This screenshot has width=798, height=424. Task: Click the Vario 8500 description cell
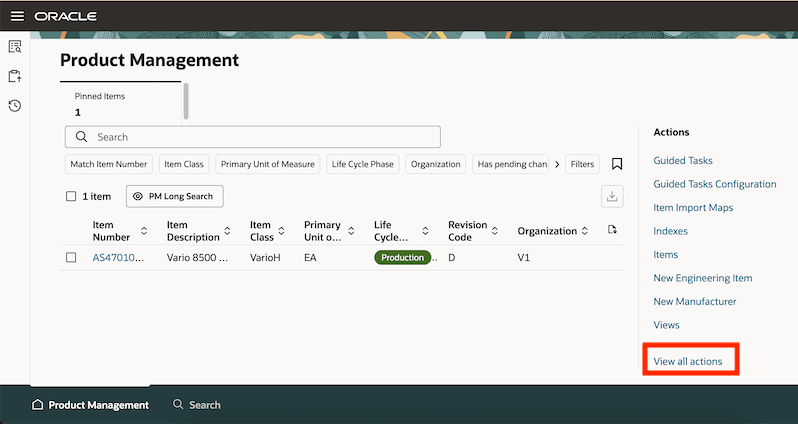point(197,258)
